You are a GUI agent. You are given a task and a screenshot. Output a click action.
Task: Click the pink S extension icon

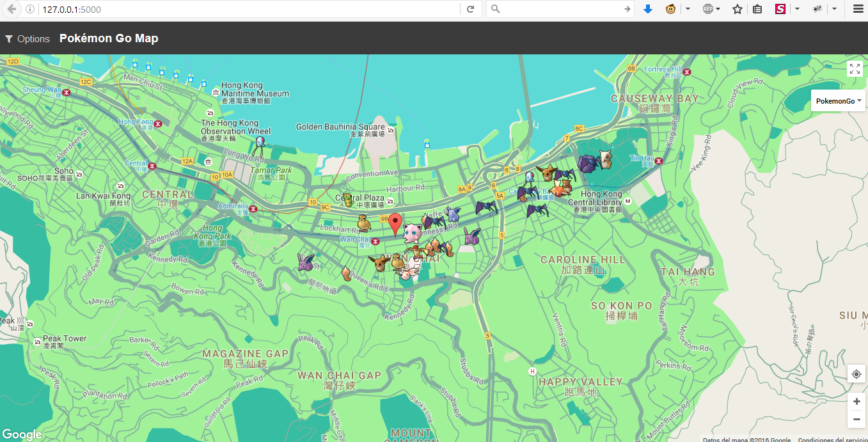[780, 10]
